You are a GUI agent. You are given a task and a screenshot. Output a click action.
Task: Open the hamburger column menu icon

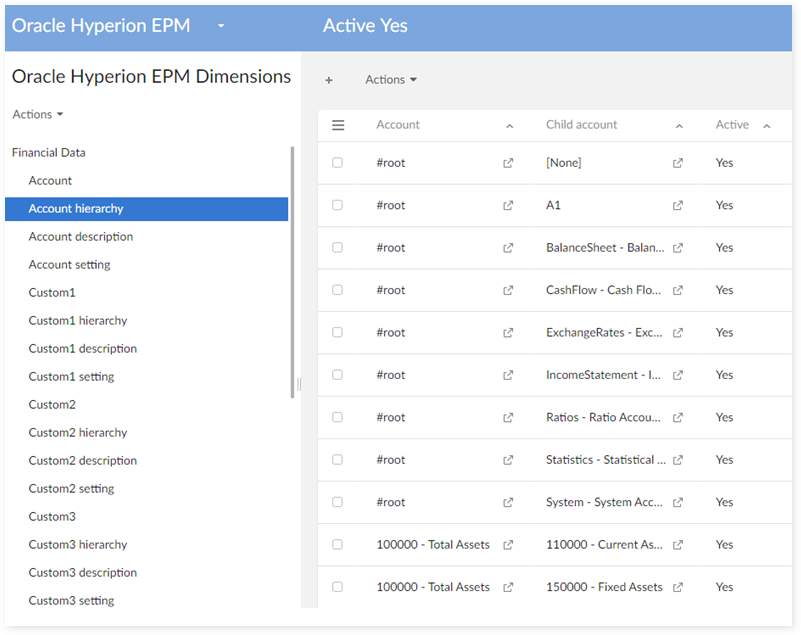tap(338, 125)
